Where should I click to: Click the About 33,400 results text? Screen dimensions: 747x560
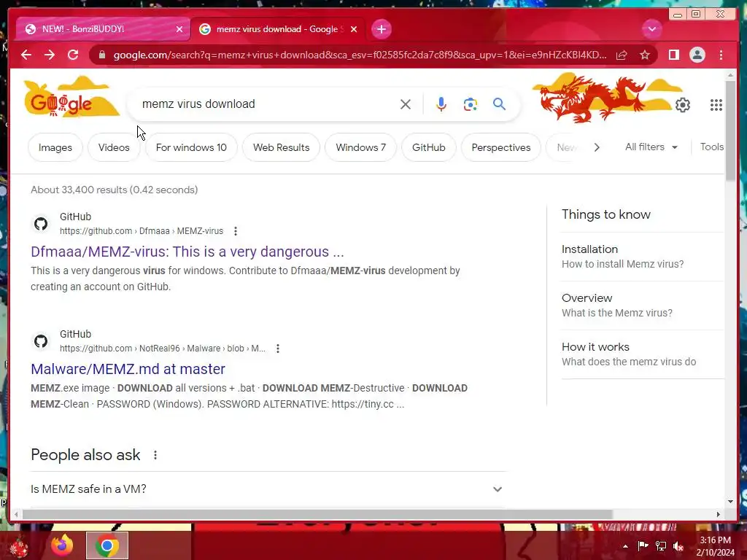click(115, 190)
